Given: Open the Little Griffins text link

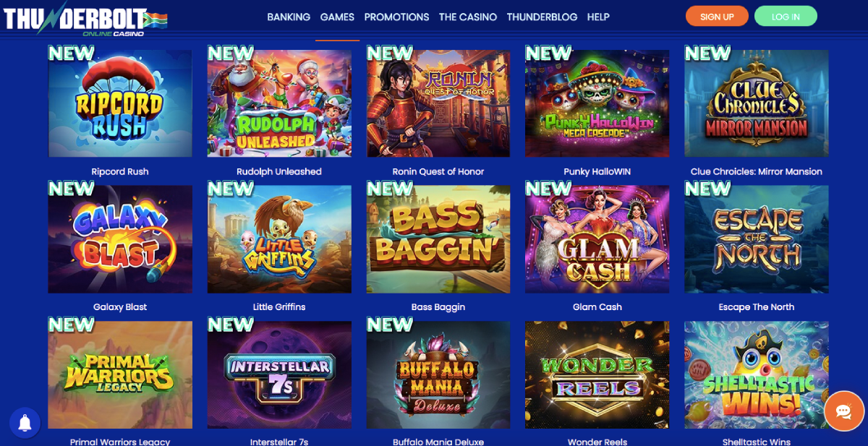Looking at the screenshot, I should click(279, 307).
